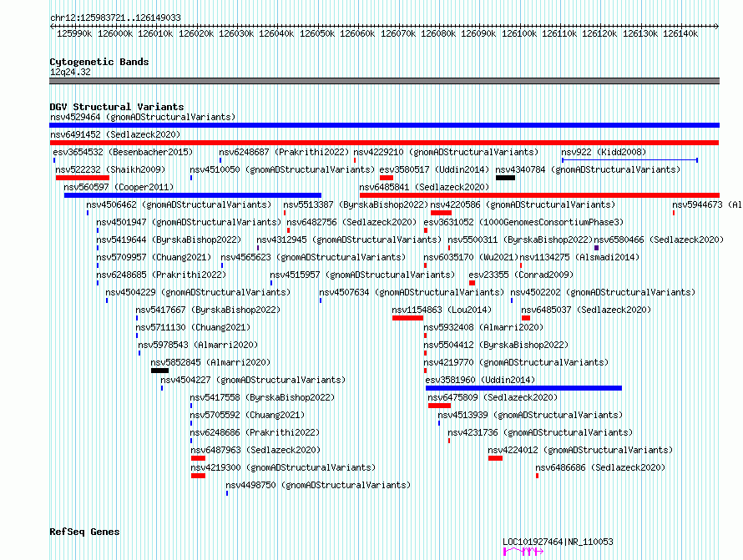Image resolution: width=743 pixels, height=560 pixels.
Task: Click the 126060k position on the ruler
Action: [357, 33]
